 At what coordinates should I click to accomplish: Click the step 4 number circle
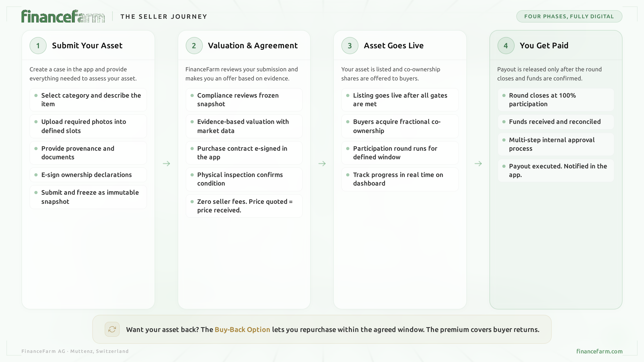pos(506,46)
